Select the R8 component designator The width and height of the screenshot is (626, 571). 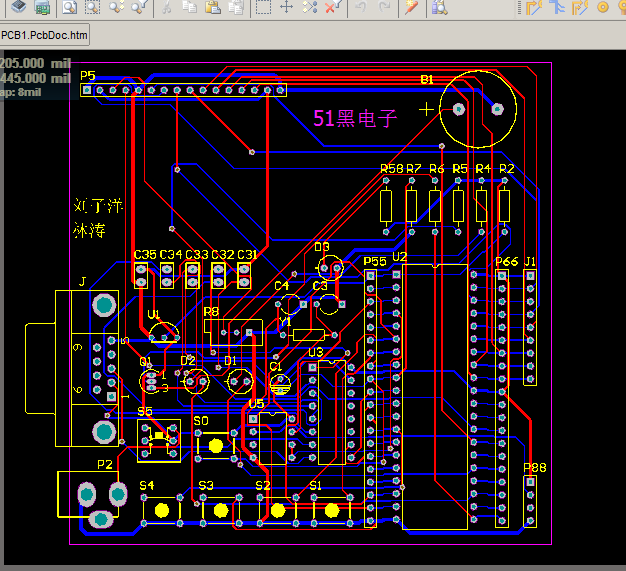coord(211,312)
